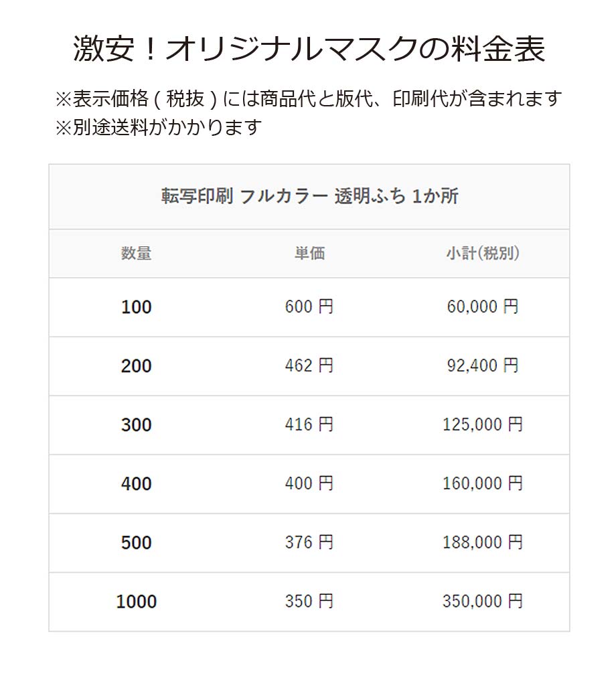
Task: Click the 92,400 円 subtotal
Action: coord(483,366)
